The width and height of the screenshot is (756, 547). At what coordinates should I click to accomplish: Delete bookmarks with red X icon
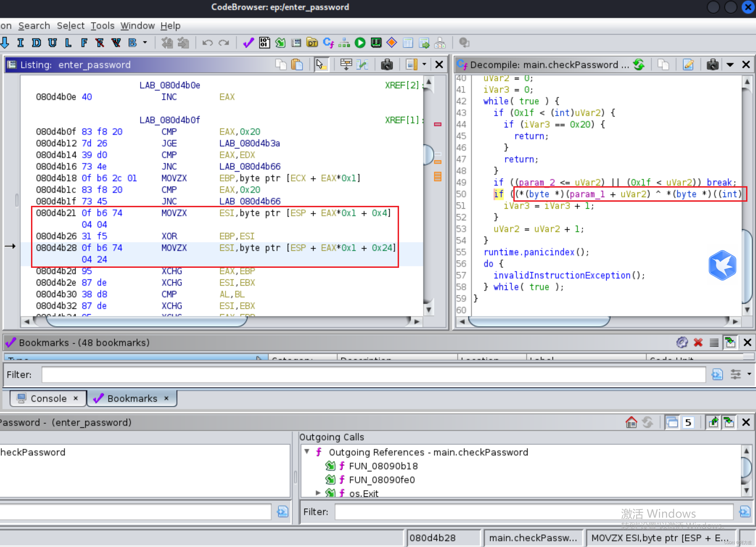(698, 342)
